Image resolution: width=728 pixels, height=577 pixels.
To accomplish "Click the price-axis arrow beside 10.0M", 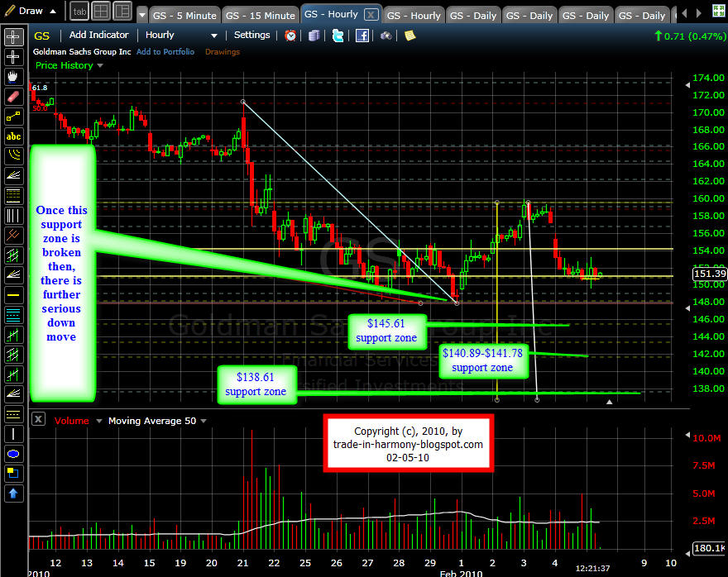I will point(687,435).
